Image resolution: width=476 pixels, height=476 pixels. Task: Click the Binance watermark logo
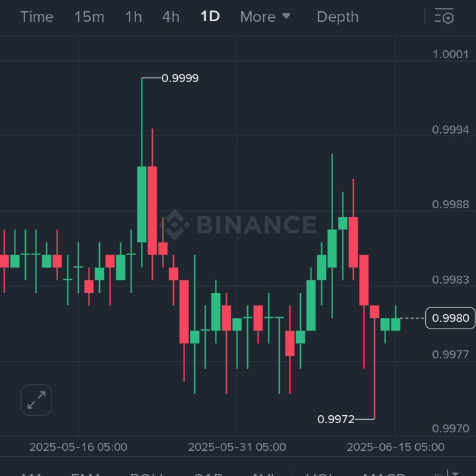pos(239,225)
